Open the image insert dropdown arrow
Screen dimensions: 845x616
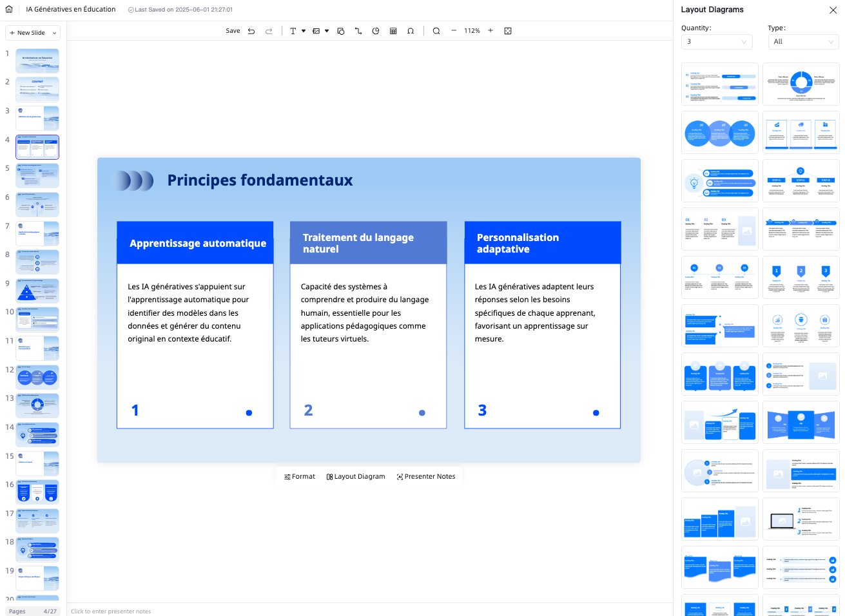327,31
